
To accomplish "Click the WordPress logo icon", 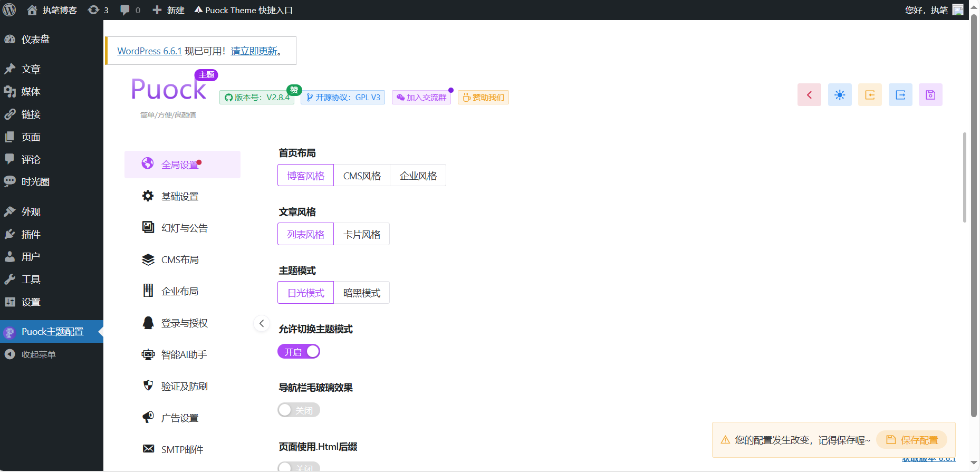I will (9, 10).
